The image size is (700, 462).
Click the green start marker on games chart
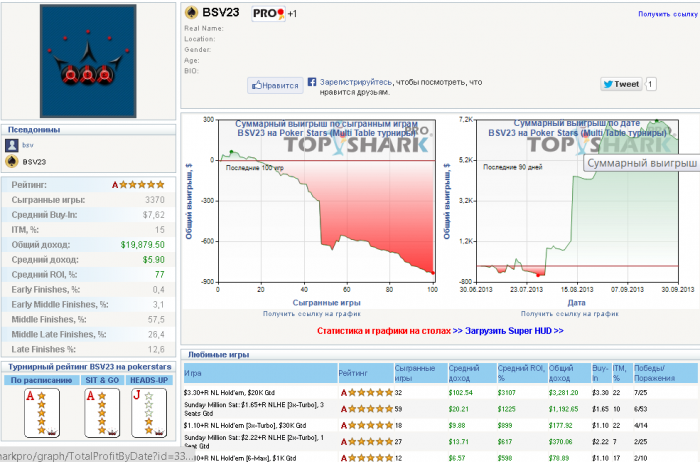tap(231, 152)
